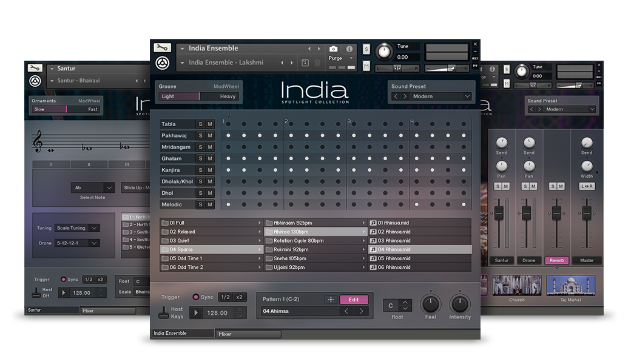Load previous snapshot of India Ensemble - Lakshmi
Screen dimensions: 631x364
click(282, 62)
